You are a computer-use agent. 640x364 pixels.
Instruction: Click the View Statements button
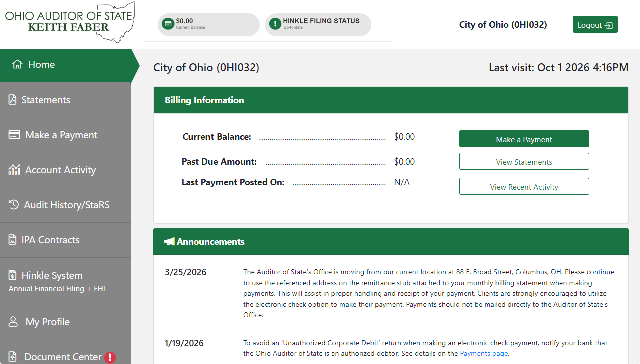click(x=524, y=161)
